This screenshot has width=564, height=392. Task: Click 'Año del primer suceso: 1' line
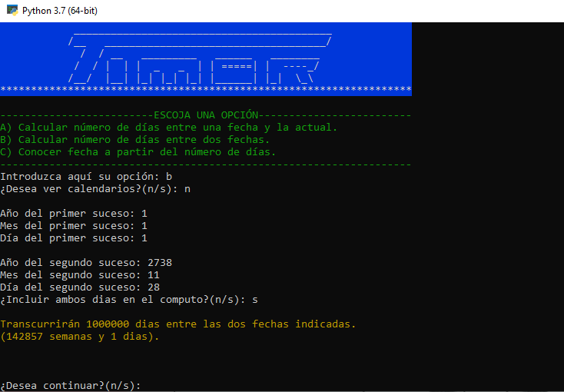pyautogui.click(x=74, y=214)
